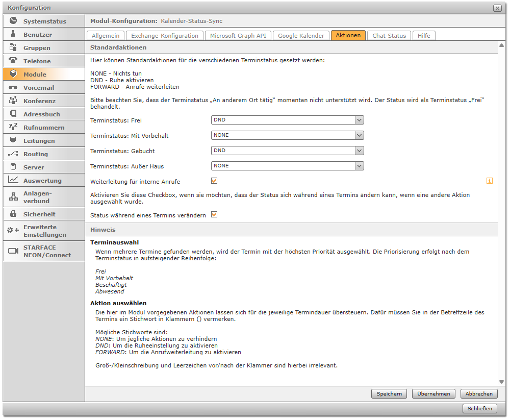The image size is (510, 420).
Task: Expand the Terminstatus Mit Vorbehalt dropdown
Action: coord(287,135)
